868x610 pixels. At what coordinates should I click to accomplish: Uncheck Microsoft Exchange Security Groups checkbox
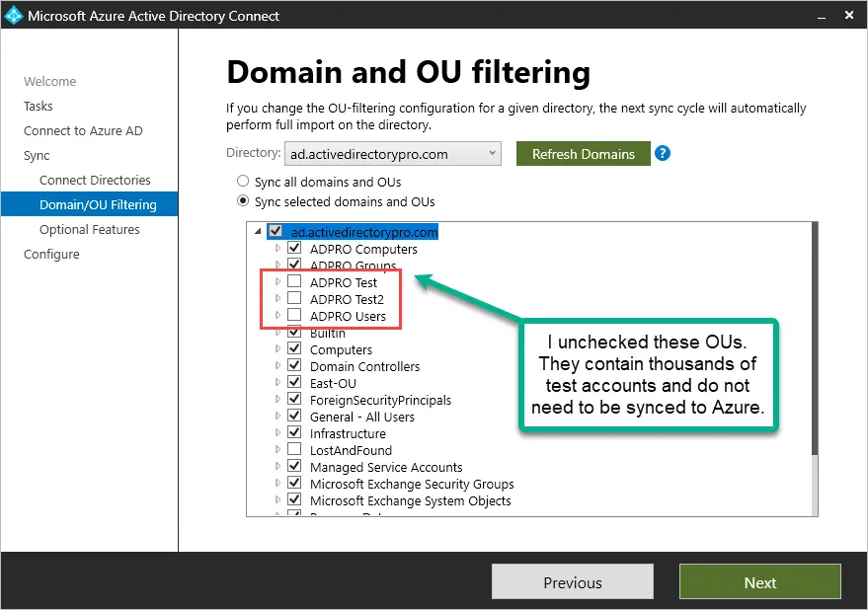tap(294, 483)
